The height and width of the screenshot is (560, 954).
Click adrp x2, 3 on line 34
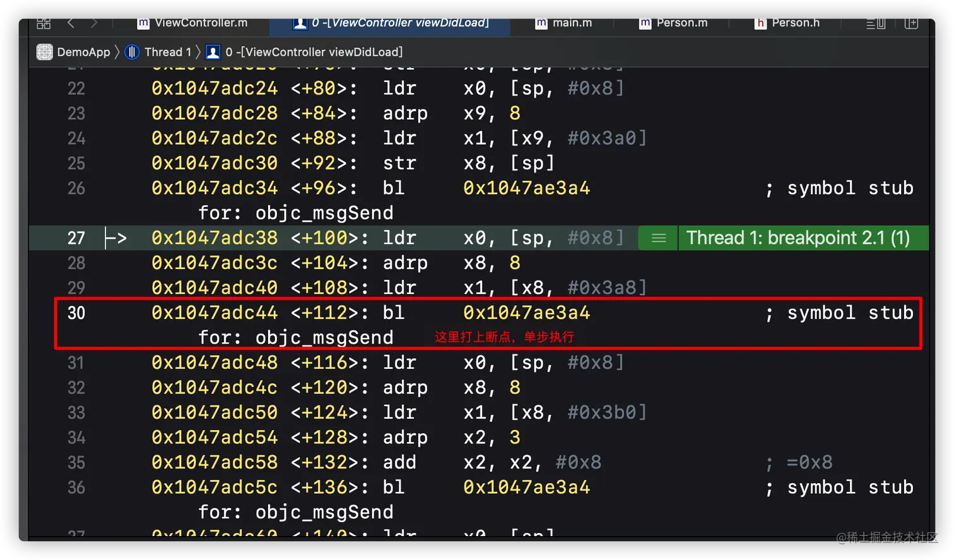click(452, 438)
